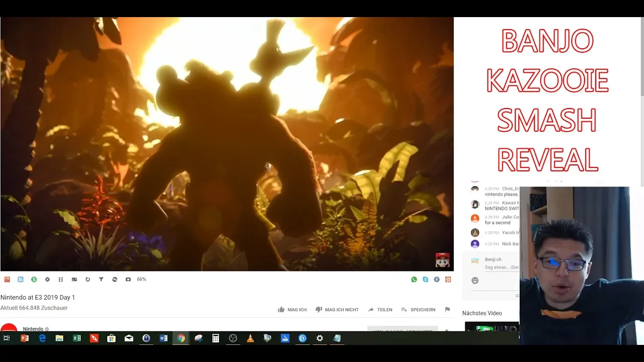Open the Solitaire cards icon on taskbar
Image resolution: width=644 pixels, height=362 pixels.
(268, 338)
